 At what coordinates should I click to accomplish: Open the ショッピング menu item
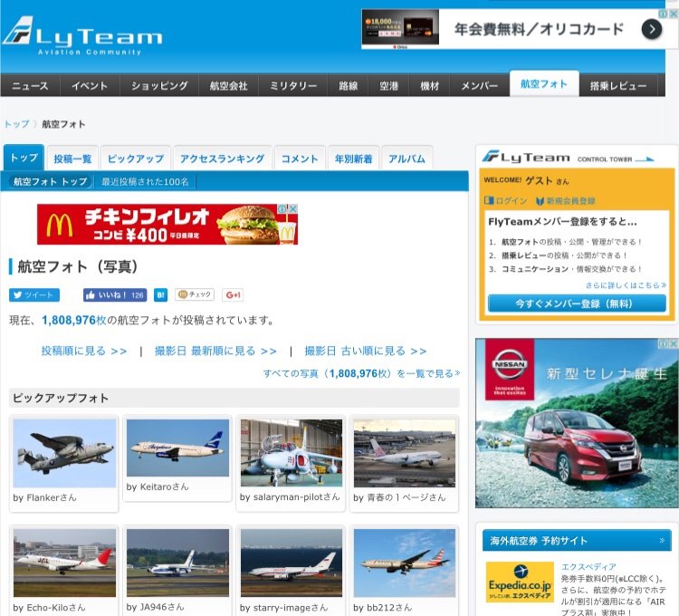pyautogui.click(x=159, y=85)
